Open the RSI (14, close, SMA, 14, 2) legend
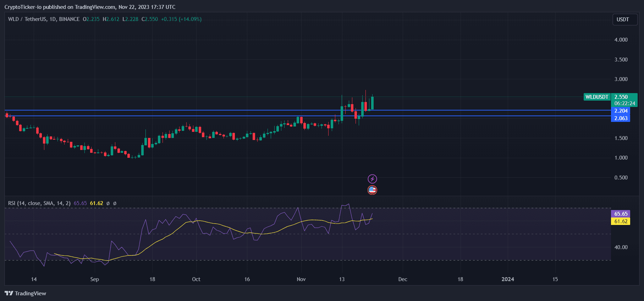The width and height of the screenshot is (644, 301). (40, 203)
